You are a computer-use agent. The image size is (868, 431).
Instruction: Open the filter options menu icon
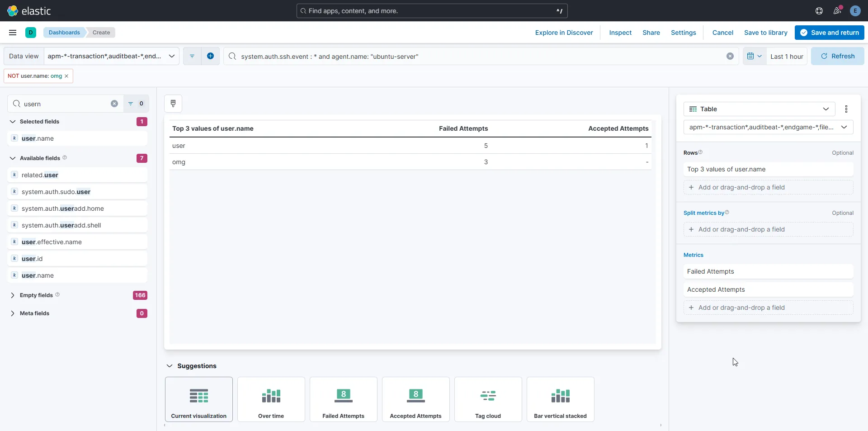pos(192,56)
